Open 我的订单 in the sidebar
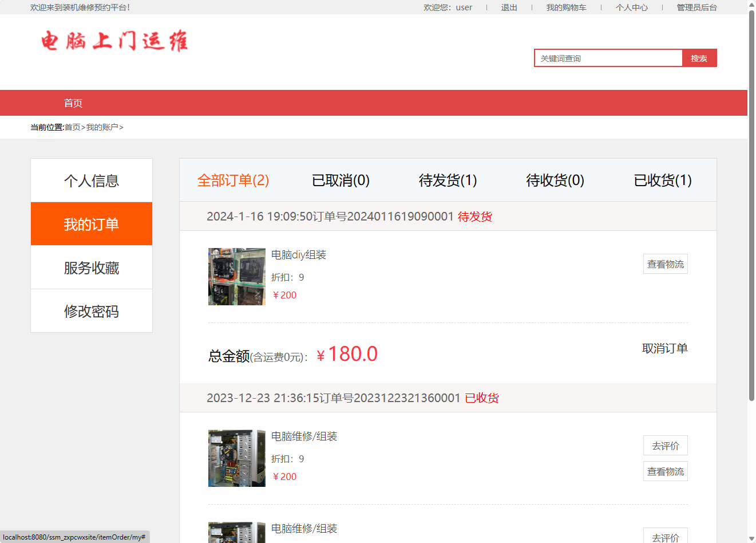 (91, 223)
